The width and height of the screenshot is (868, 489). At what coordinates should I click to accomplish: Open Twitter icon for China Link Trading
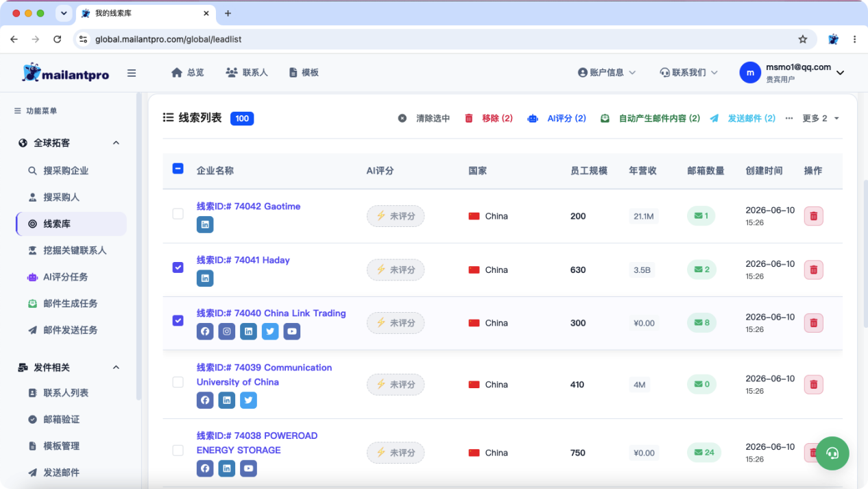[270, 331]
